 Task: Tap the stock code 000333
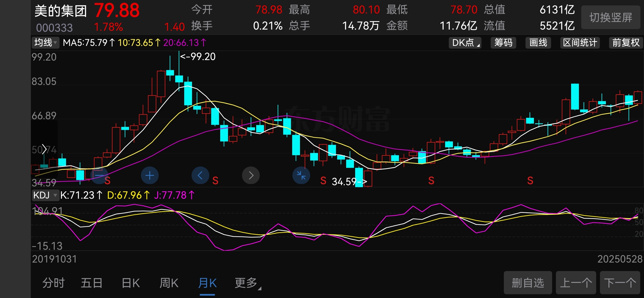(54, 28)
